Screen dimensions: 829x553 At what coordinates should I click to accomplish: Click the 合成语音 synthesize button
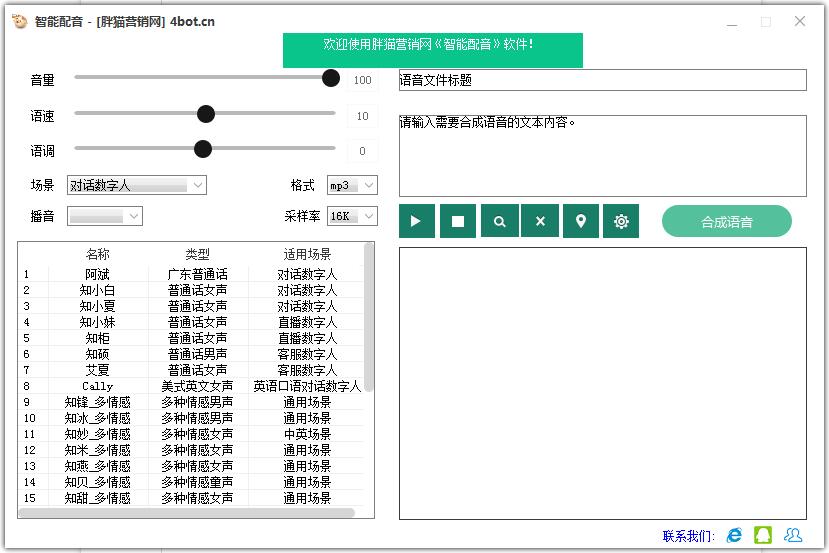[x=726, y=221]
